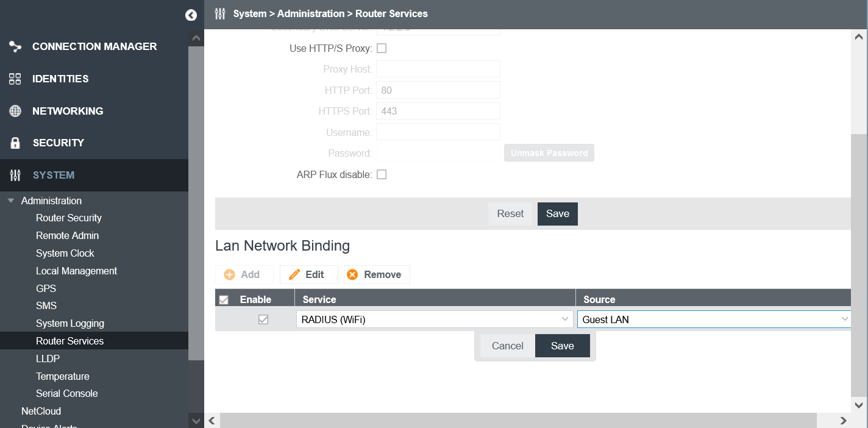The height and width of the screenshot is (428, 868).
Task: Click the Username input field
Action: pyautogui.click(x=438, y=132)
